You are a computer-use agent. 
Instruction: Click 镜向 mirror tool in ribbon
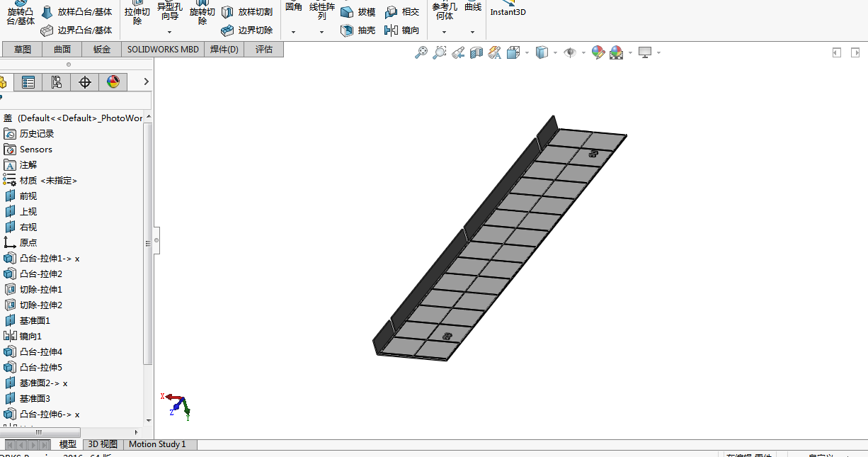pos(402,30)
